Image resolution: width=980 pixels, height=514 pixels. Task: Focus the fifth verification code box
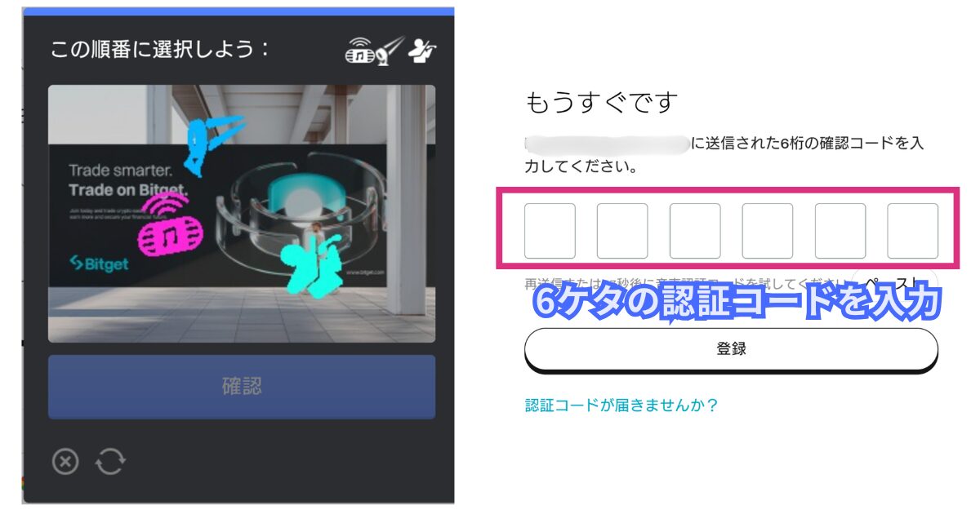[x=840, y=231]
